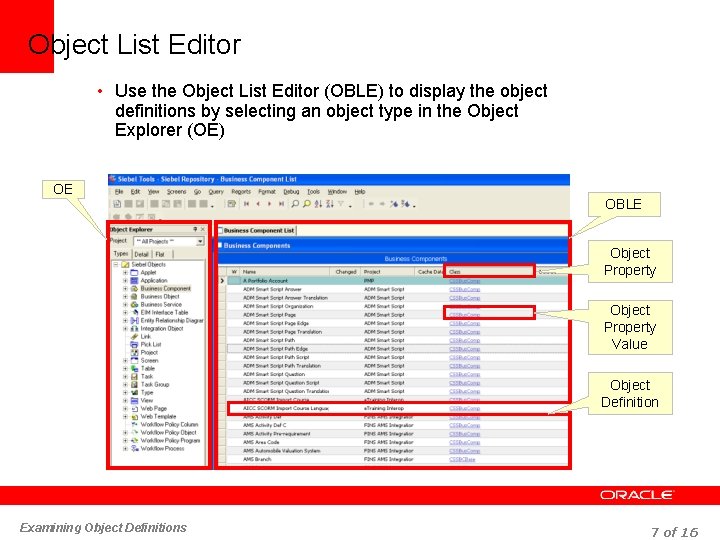
Task: Click the Changed column header
Action: click(x=345, y=272)
